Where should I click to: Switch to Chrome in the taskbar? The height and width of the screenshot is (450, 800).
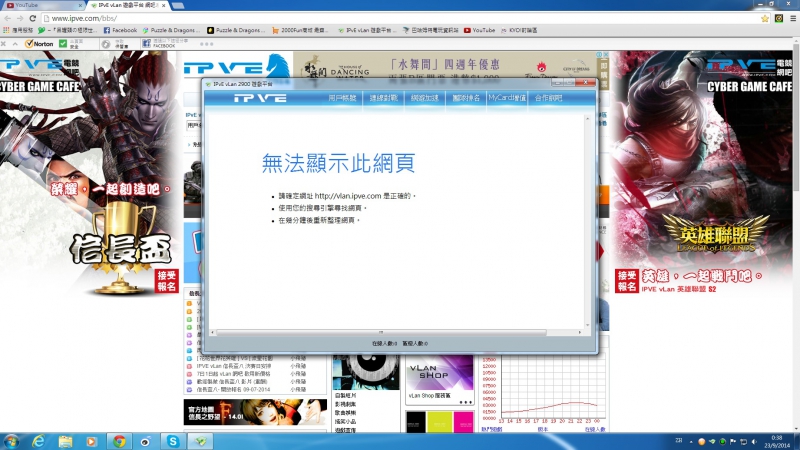pyautogui.click(x=119, y=441)
